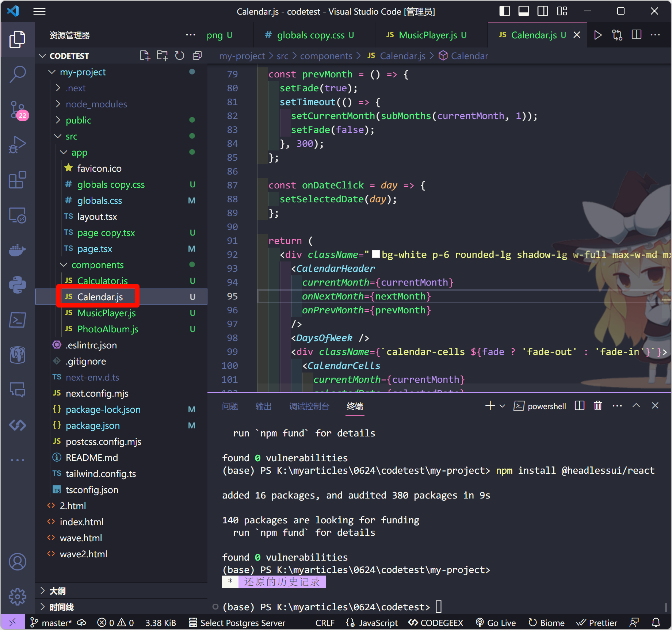
Task: Expand the .next folder
Action: coord(58,88)
